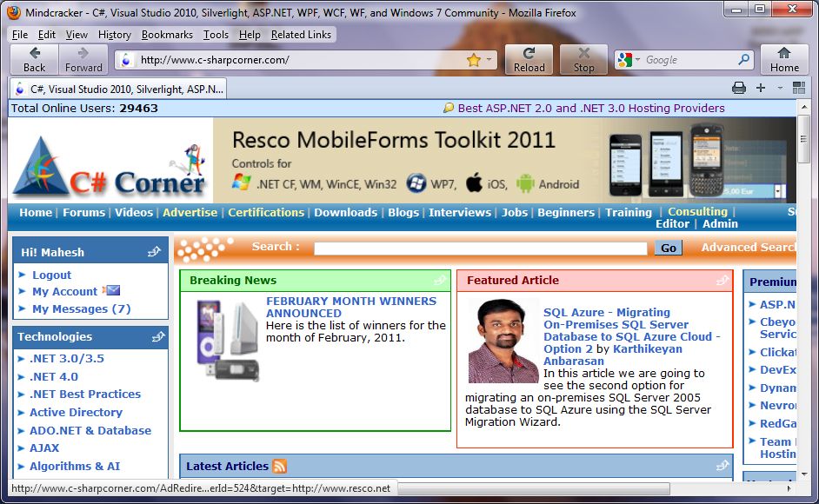The width and height of the screenshot is (819, 504).
Task: Open the Tools menu
Action: (x=216, y=35)
